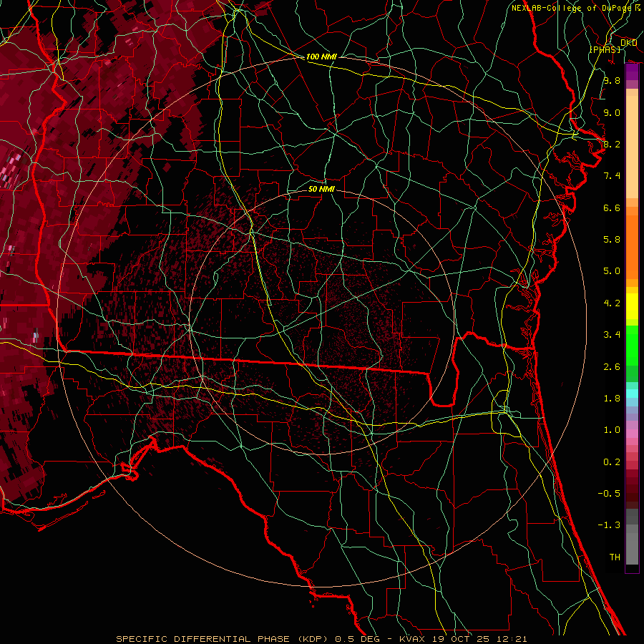
Task: Pick the yellow color band on scale
Action: 632,306
